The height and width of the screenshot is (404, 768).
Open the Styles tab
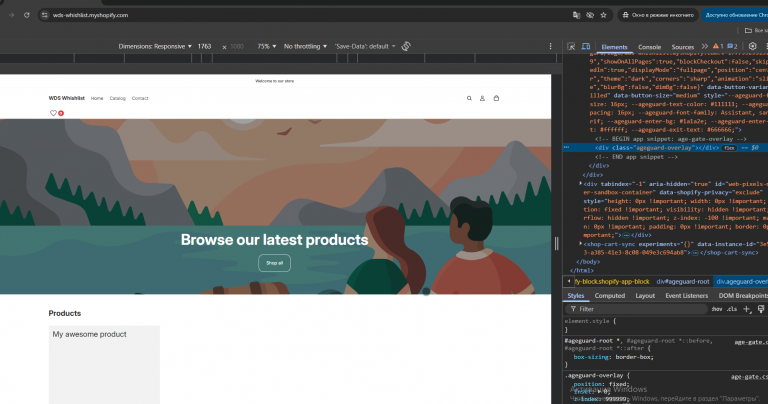point(576,296)
